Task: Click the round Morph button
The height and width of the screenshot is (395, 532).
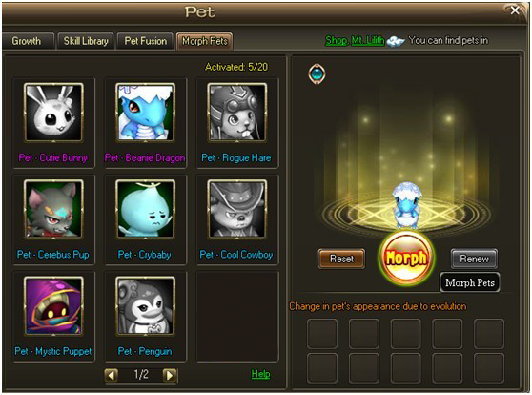Action: pos(406,259)
